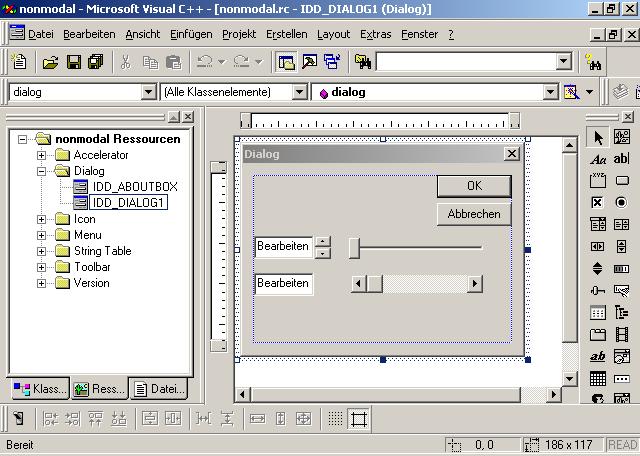Expand the Accelerator folder node
The height and width of the screenshot is (456, 640).
tap(41, 155)
